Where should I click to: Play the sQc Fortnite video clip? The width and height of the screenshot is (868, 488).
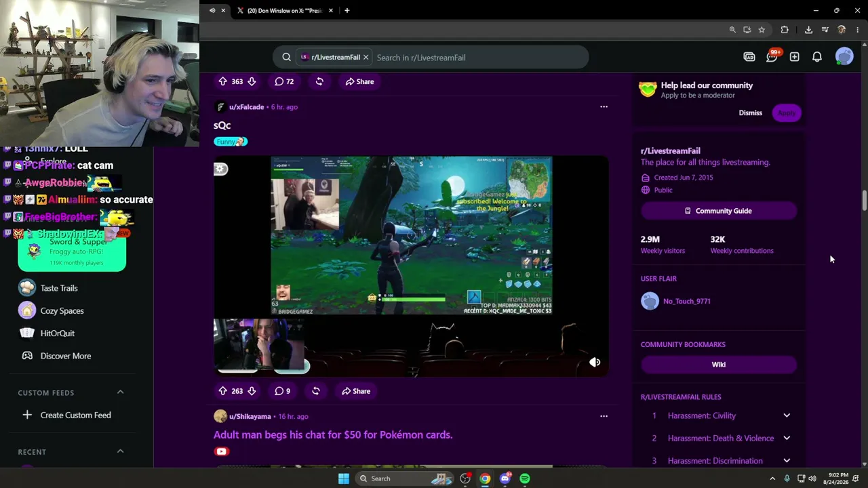tap(411, 266)
